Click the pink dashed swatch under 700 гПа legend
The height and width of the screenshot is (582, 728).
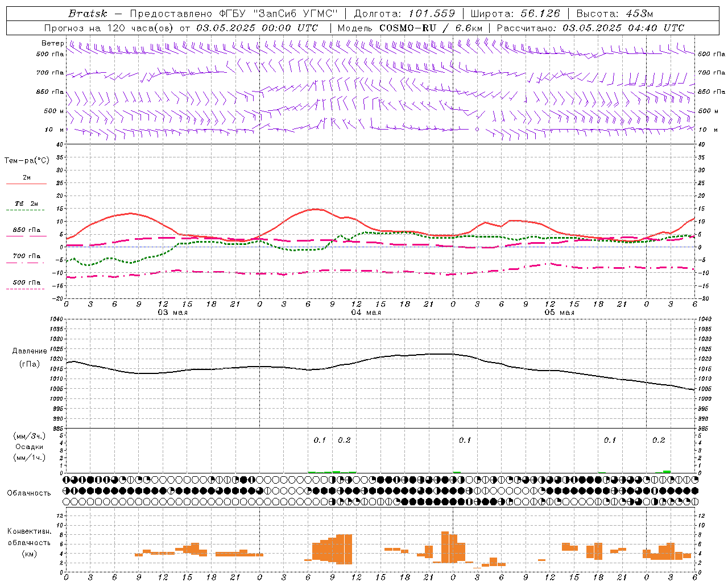(x=25, y=263)
